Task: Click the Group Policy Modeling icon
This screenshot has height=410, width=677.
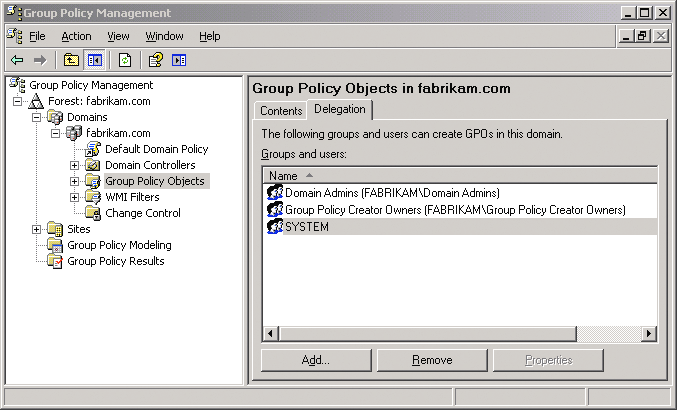Action: [x=55, y=245]
